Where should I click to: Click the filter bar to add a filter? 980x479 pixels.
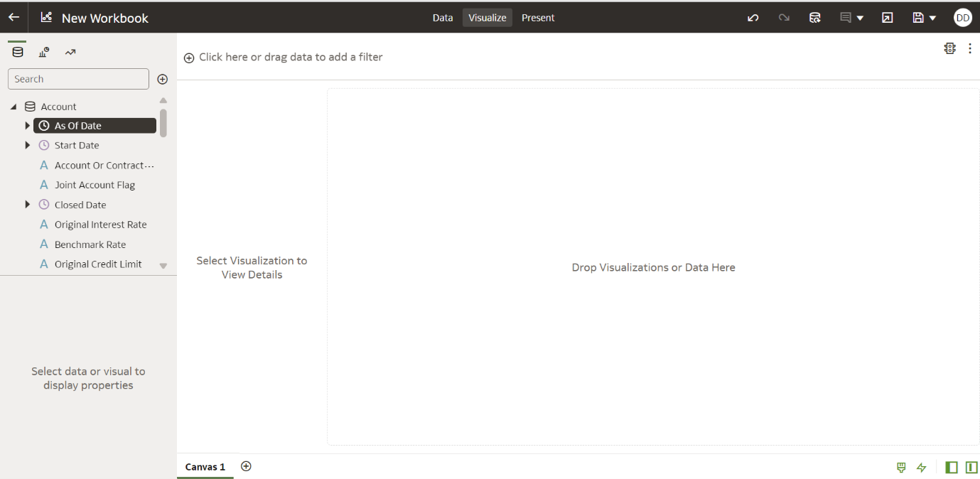tap(284, 56)
